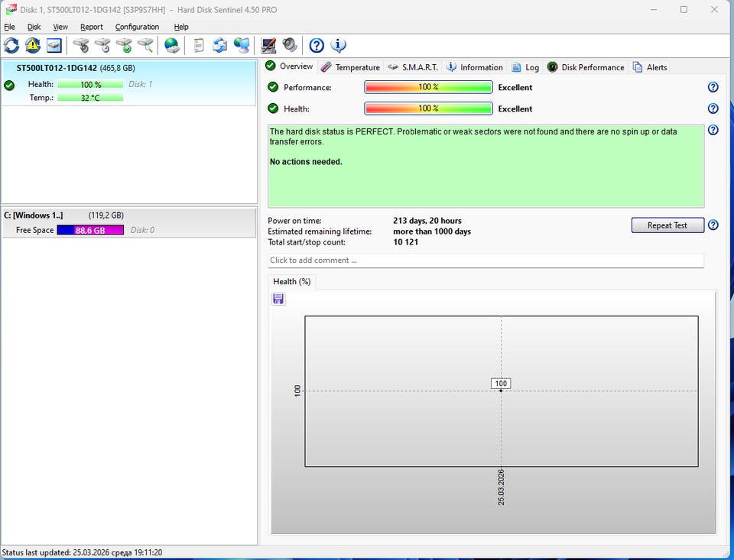Click the blue question mark Help toolbar icon

[316, 45]
